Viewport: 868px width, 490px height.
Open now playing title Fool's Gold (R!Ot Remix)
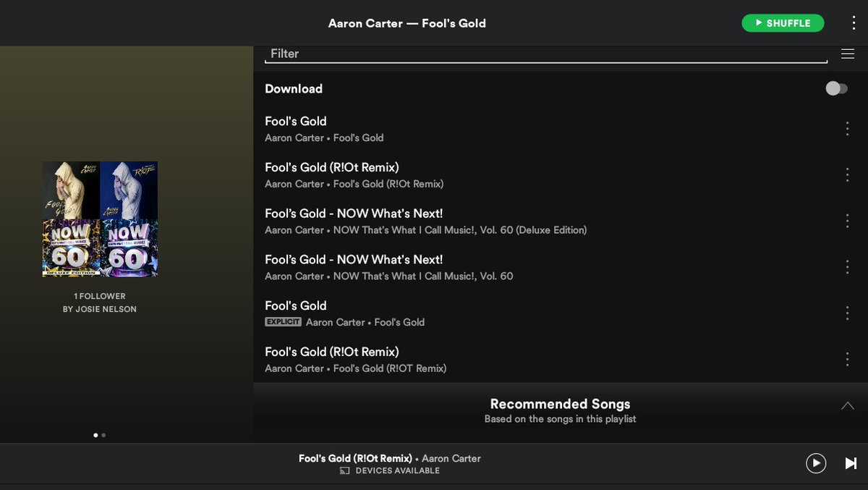point(355,458)
